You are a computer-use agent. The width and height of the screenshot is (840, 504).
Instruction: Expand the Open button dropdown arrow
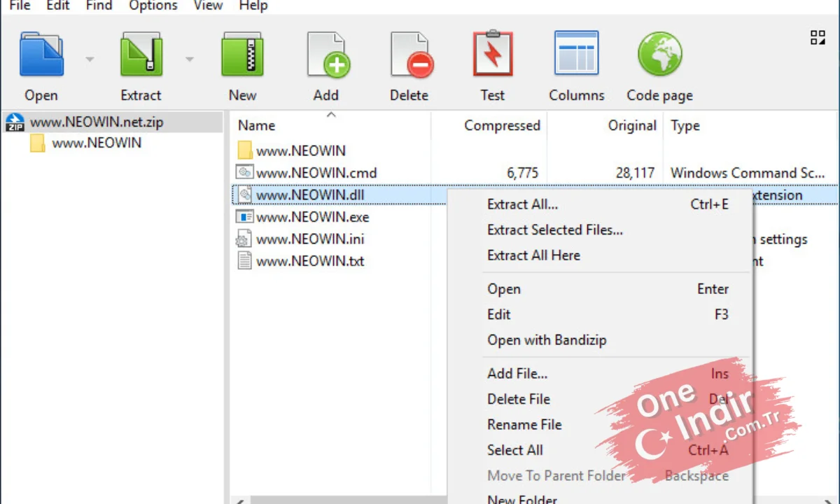click(90, 59)
